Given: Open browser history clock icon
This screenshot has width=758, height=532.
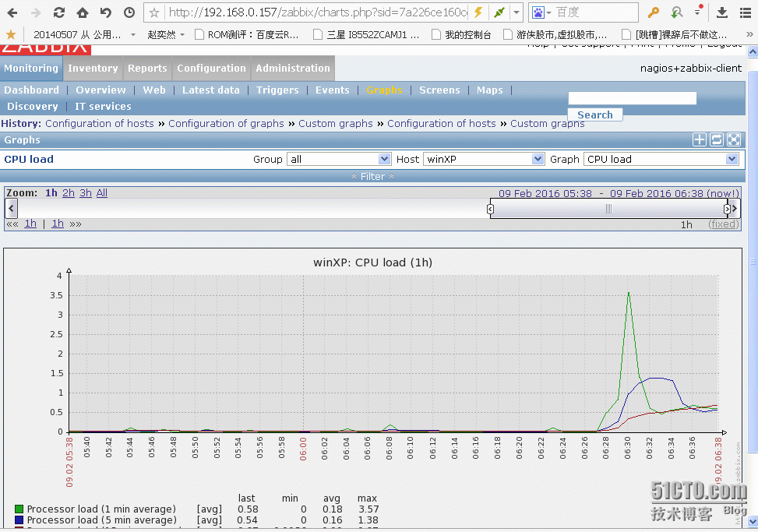Looking at the screenshot, I should pos(129,12).
